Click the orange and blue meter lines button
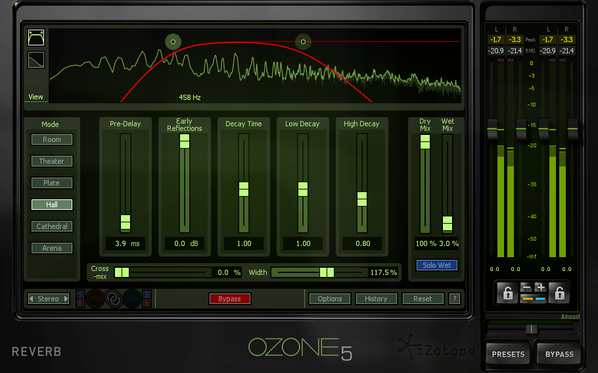This screenshot has width=598, height=373. click(533, 299)
